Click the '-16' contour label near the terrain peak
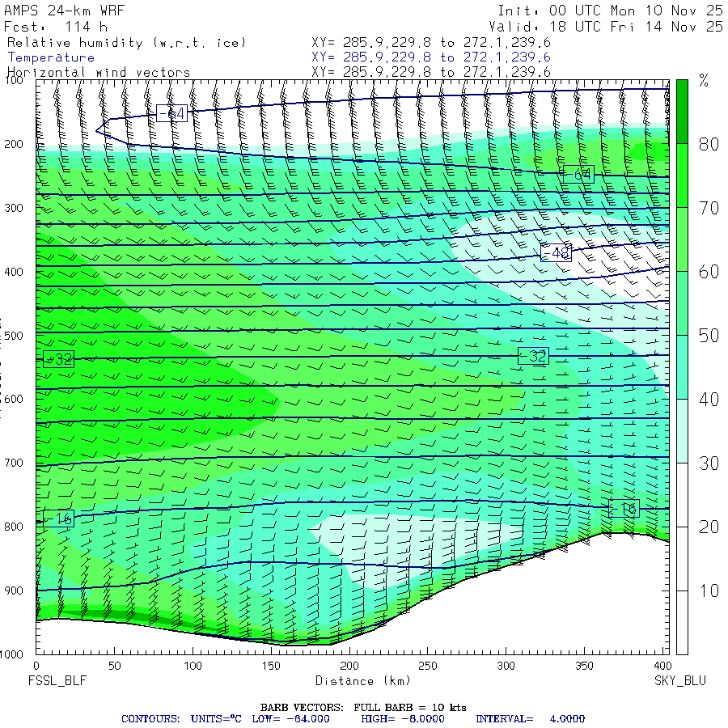 click(624, 509)
